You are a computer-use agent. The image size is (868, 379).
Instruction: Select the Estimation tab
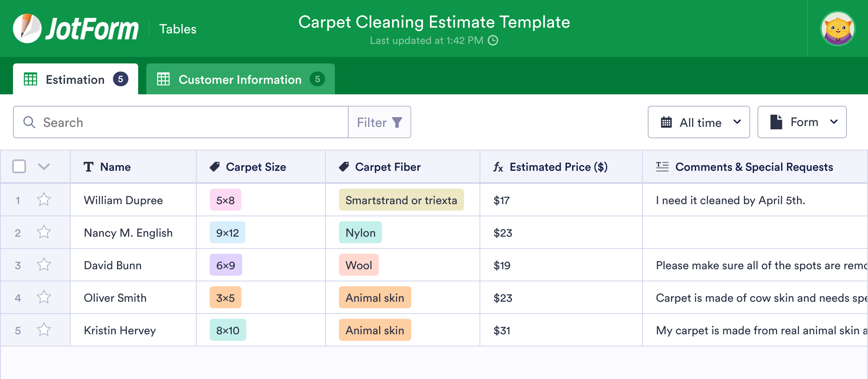coord(76,79)
